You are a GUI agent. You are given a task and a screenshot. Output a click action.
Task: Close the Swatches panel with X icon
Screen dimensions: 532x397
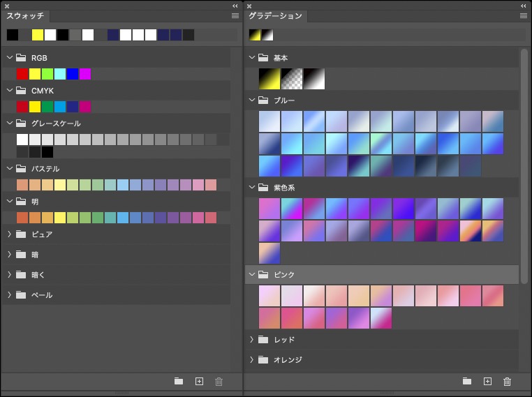pyautogui.click(x=7, y=6)
